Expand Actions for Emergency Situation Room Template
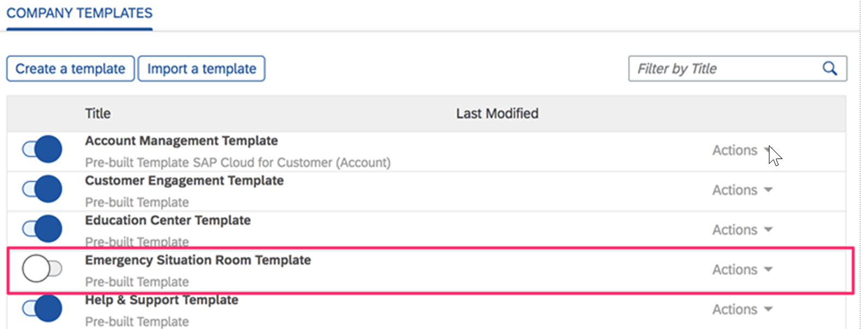 point(742,270)
